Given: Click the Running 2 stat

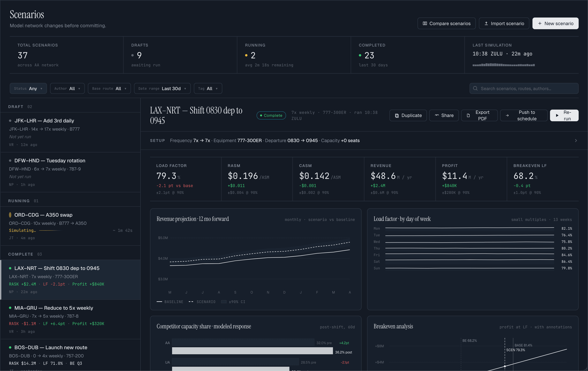Looking at the screenshot, I should (x=294, y=55).
